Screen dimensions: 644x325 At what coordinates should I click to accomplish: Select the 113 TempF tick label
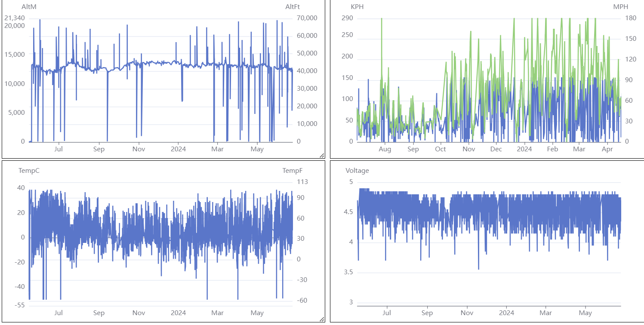(303, 182)
